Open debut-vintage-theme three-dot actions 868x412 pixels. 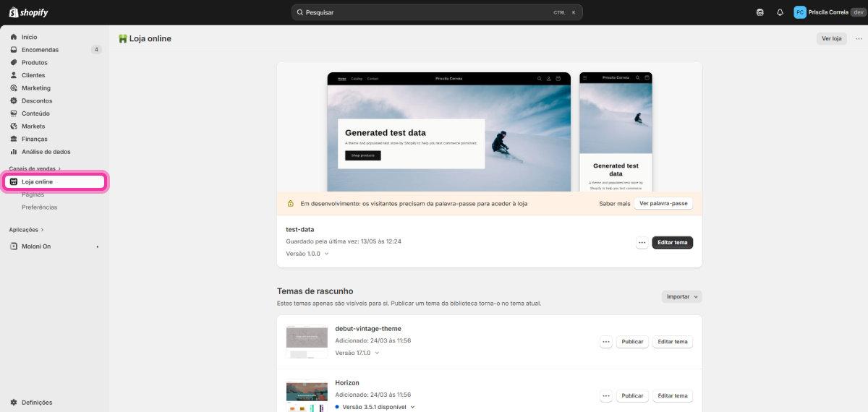tap(606, 342)
